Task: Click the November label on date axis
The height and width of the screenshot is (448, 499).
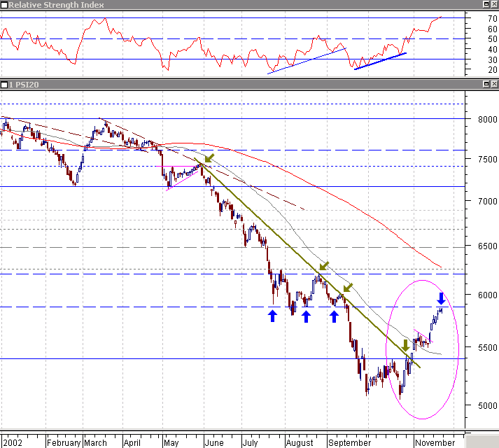Action: (435, 443)
